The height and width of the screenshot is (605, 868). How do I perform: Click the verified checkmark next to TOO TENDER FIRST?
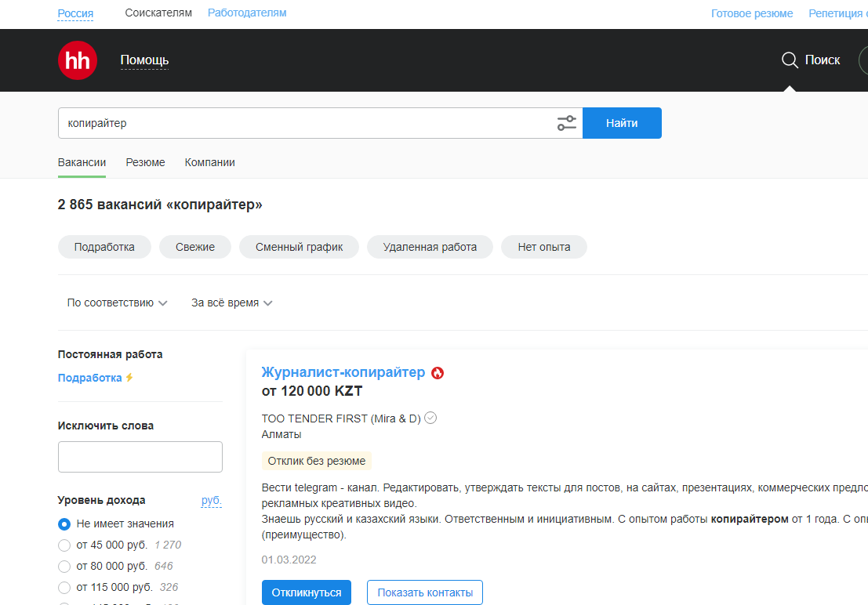coord(430,418)
